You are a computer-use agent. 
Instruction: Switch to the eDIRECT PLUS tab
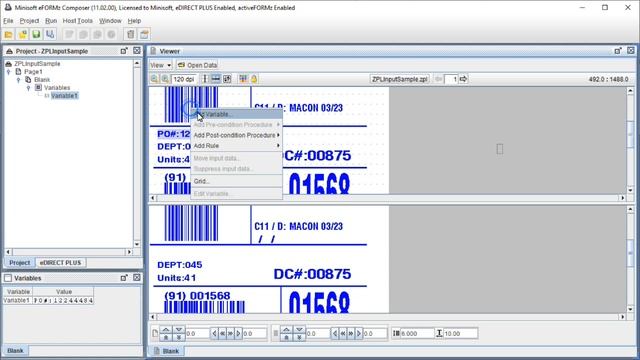click(60, 263)
